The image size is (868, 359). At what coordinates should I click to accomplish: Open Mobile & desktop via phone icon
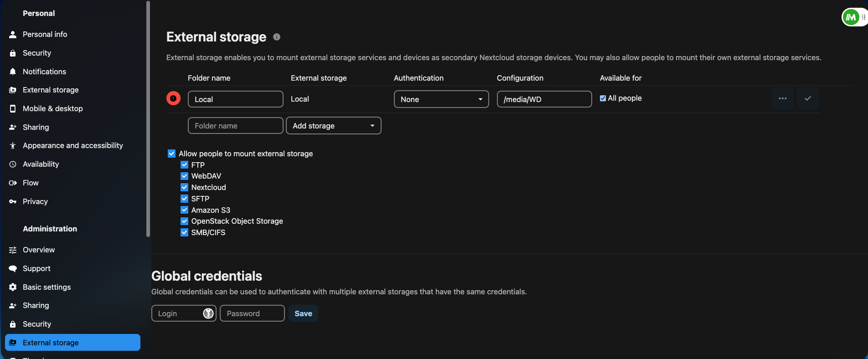(13, 109)
